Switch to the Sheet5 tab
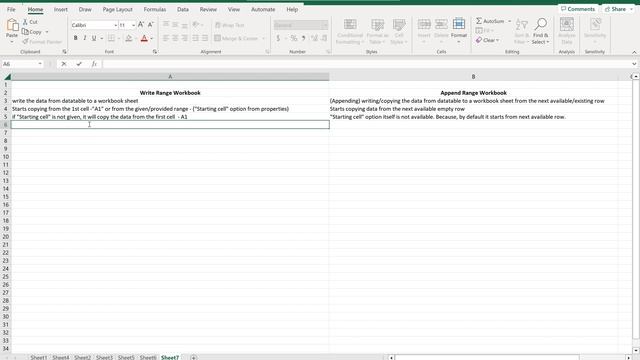Viewport: 640px width, 360px height. coord(126,357)
